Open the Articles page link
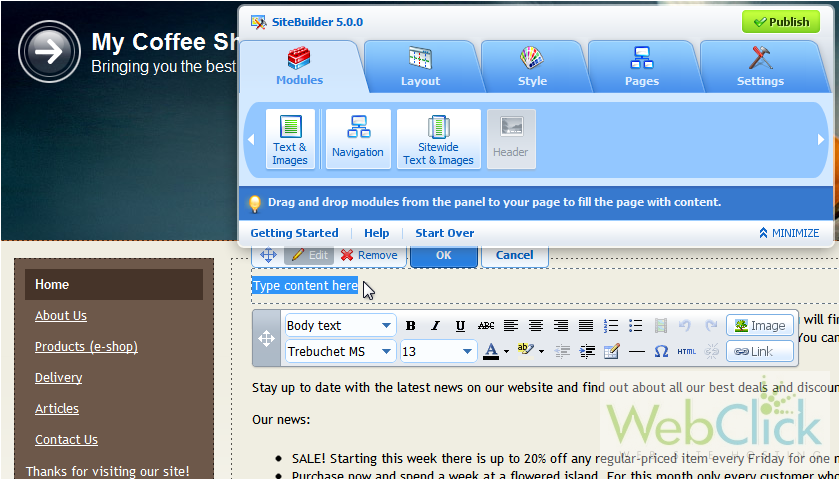The image size is (840, 480). 57,408
